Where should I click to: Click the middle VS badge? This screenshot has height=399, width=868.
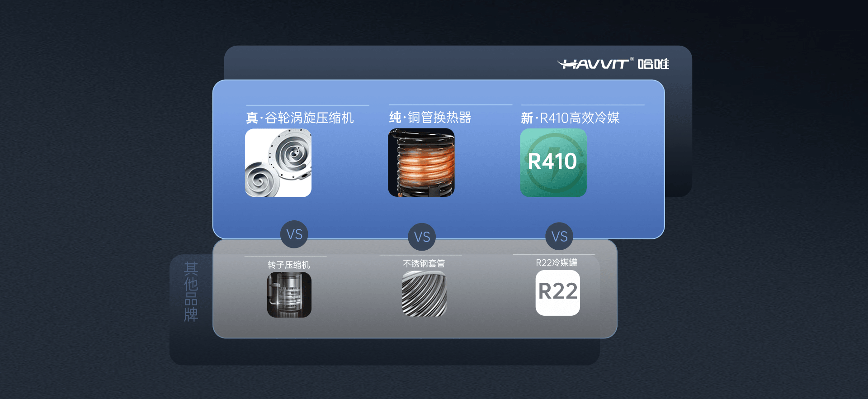coord(422,237)
